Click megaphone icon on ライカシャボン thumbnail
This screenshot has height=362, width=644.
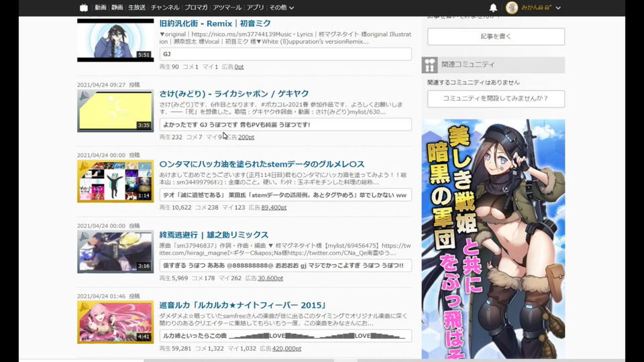85,96
